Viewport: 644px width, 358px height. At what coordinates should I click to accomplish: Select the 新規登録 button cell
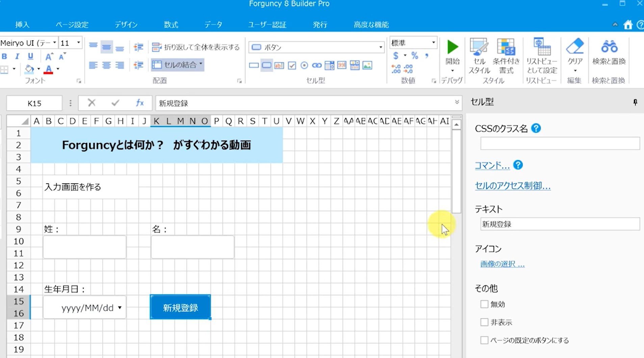pyautogui.click(x=181, y=307)
